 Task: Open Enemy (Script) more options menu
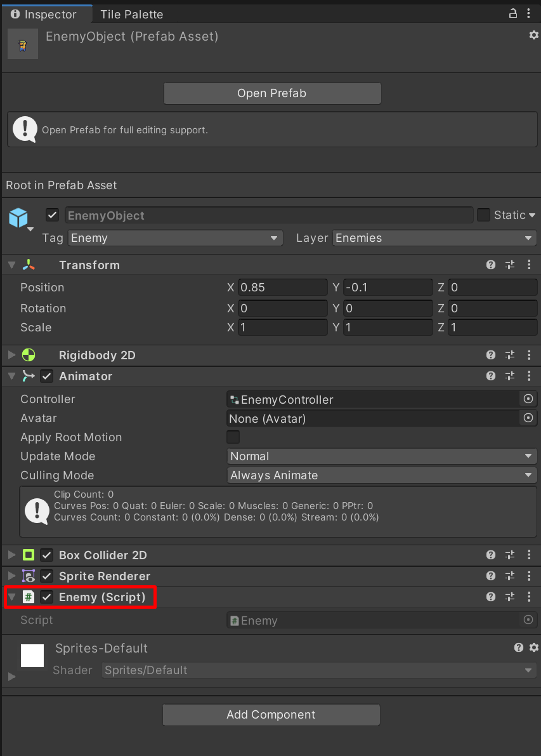coord(529,597)
